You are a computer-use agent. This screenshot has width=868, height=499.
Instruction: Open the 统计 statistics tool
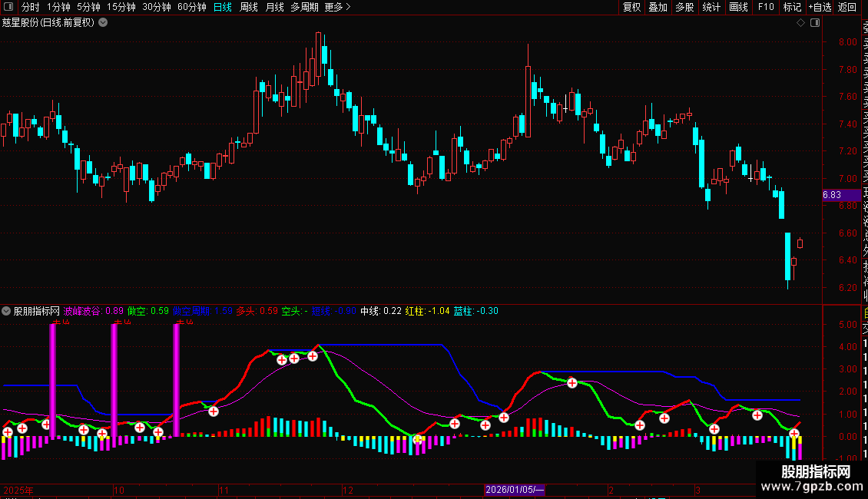click(x=711, y=7)
